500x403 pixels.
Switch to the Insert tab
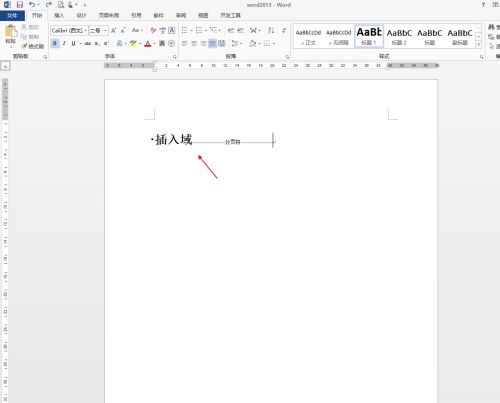(59, 15)
